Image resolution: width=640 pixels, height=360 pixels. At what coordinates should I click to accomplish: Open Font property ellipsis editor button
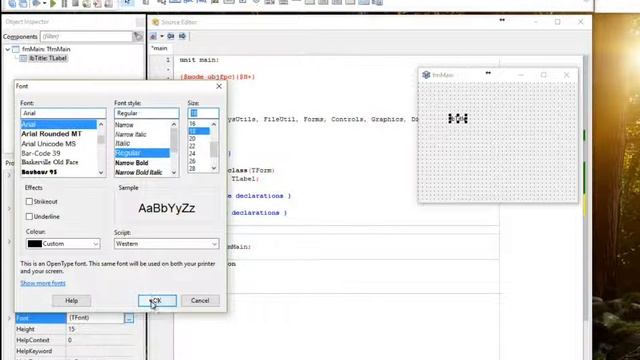129,318
